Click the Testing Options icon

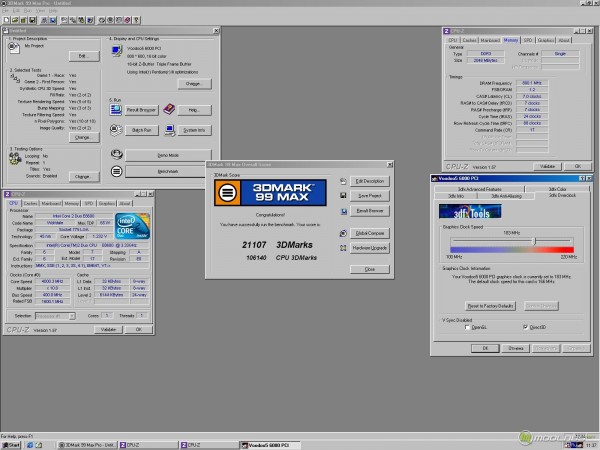pyautogui.click(x=15, y=158)
